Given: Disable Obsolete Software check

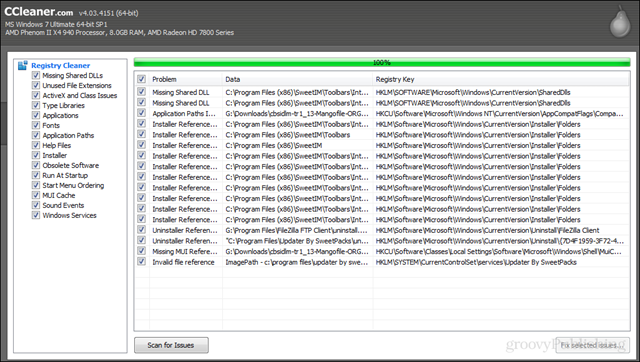Looking at the screenshot, I should 36,165.
